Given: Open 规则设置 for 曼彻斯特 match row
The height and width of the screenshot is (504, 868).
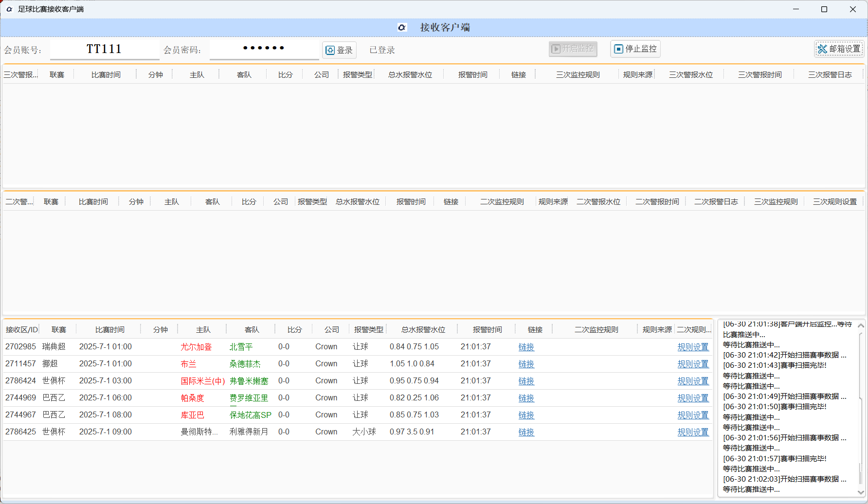Looking at the screenshot, I should pyautogui.click(x=693, y=432).
